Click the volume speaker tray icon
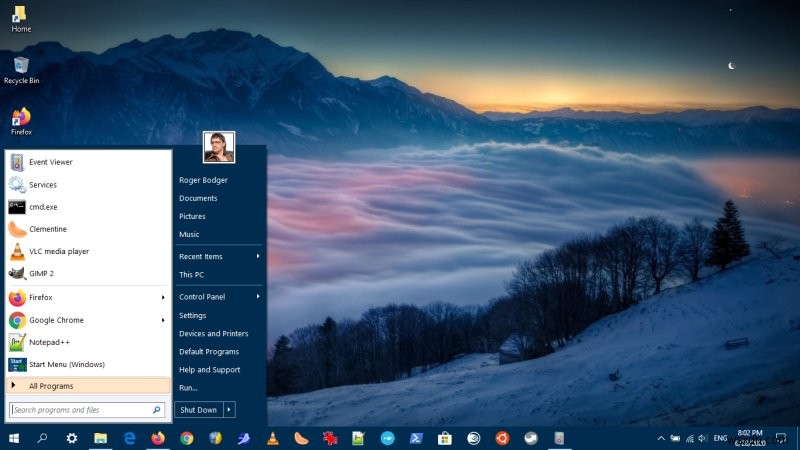 point(703,438)
